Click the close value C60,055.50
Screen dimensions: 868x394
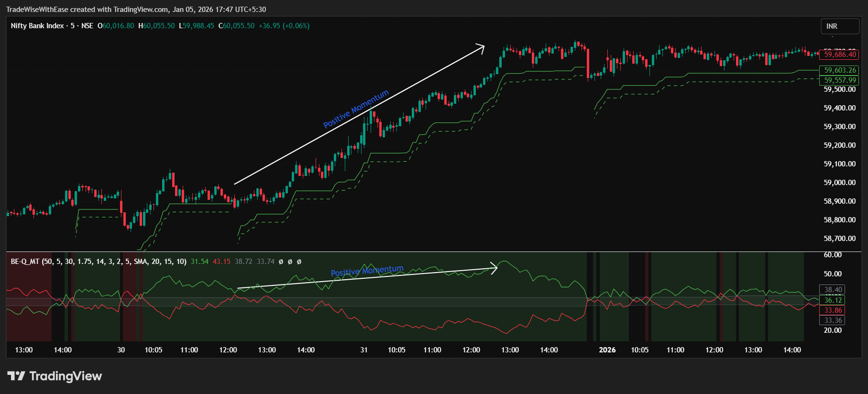point(237,26)
